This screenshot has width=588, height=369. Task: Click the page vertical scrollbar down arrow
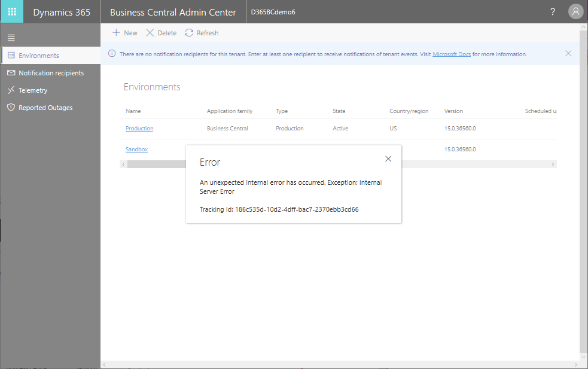[x=583, y=357]
